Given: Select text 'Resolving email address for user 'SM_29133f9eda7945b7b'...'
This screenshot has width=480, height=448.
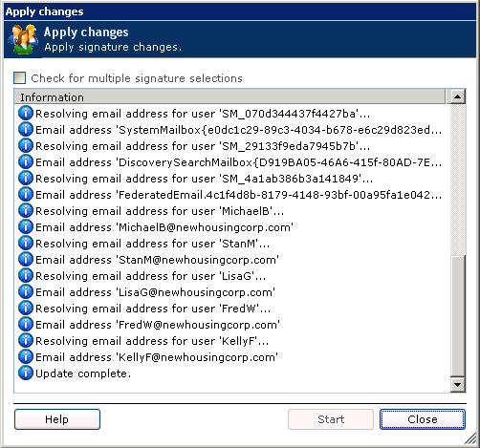Looking at the screenshot, I should [203, 146].
